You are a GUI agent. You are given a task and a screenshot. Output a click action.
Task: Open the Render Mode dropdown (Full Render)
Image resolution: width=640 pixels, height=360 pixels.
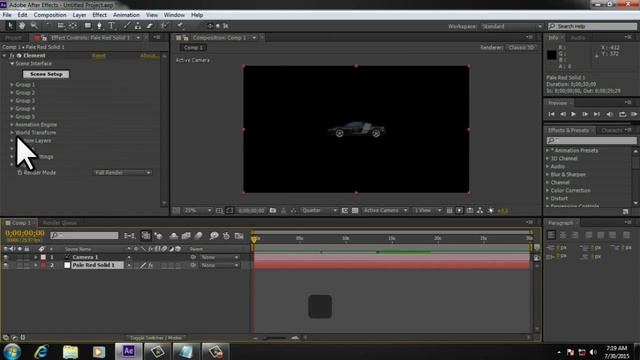point(122,173)
